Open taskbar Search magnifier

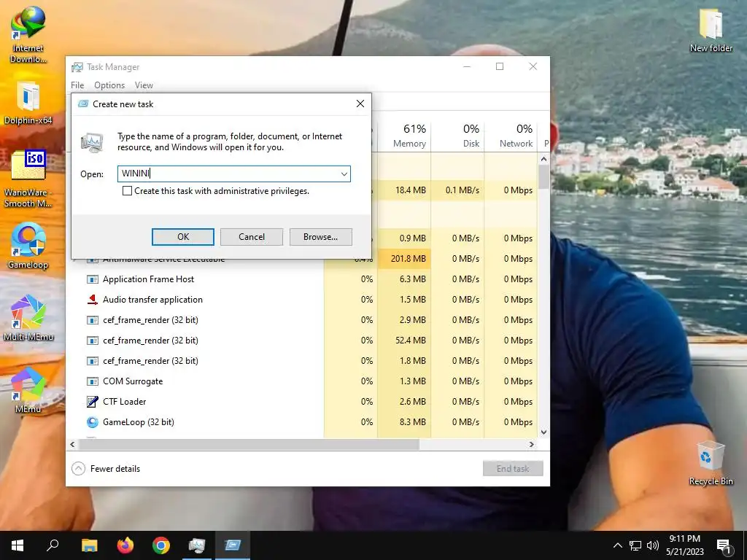point(53,545)
